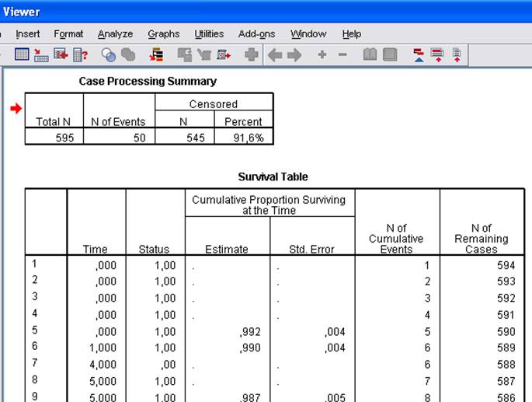This screenshot has width=532, height=402.
Task: Open the Analyze menu
Action: coord(115,34)
